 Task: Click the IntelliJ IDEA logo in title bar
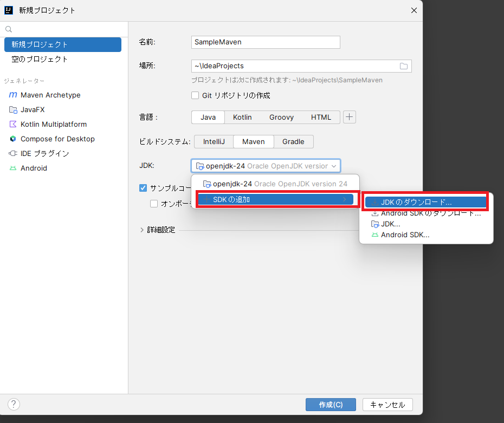point(9,10)
